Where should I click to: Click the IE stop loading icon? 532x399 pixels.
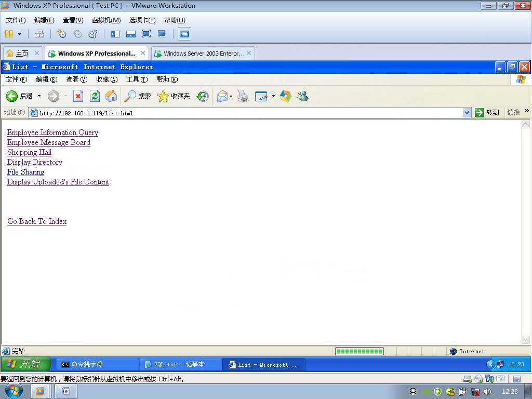(78, 96)
